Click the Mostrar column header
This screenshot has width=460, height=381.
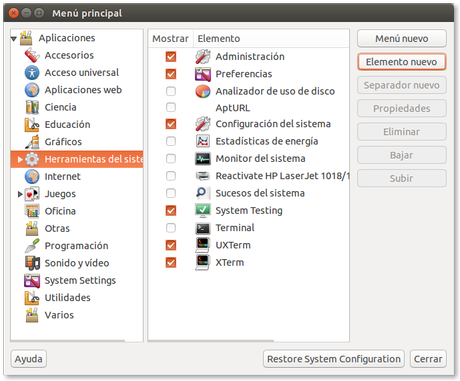coord(171,39)
